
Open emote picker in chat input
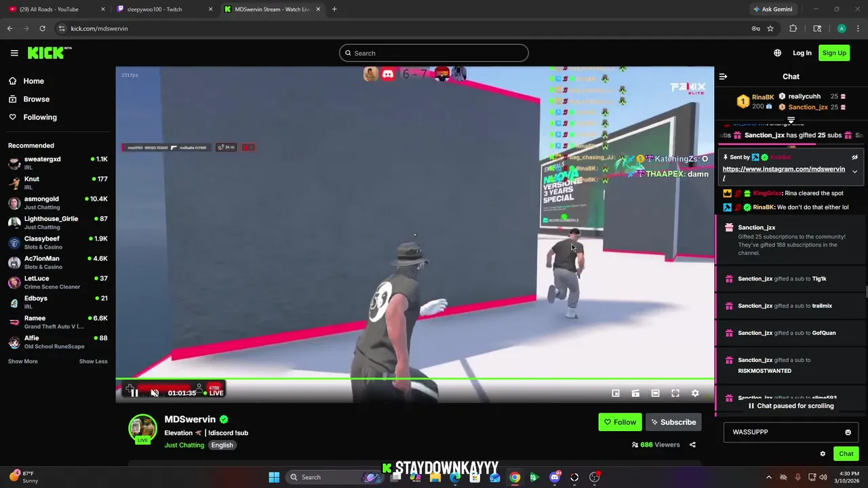point(848,432)
